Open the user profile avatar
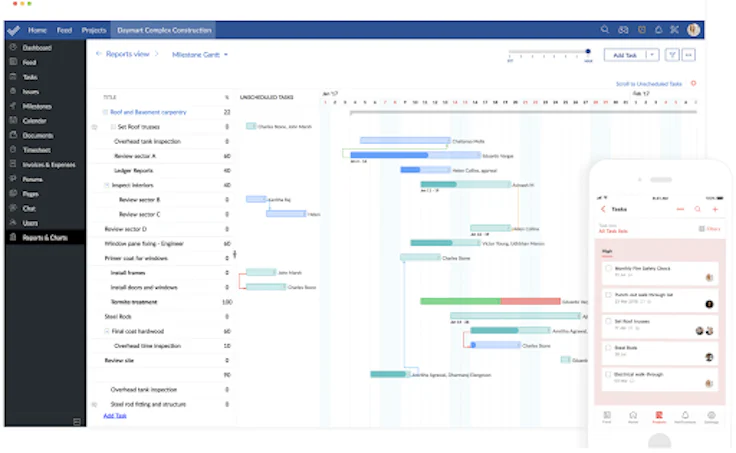This screenshot has width=736, height=453. click(693, 30)
